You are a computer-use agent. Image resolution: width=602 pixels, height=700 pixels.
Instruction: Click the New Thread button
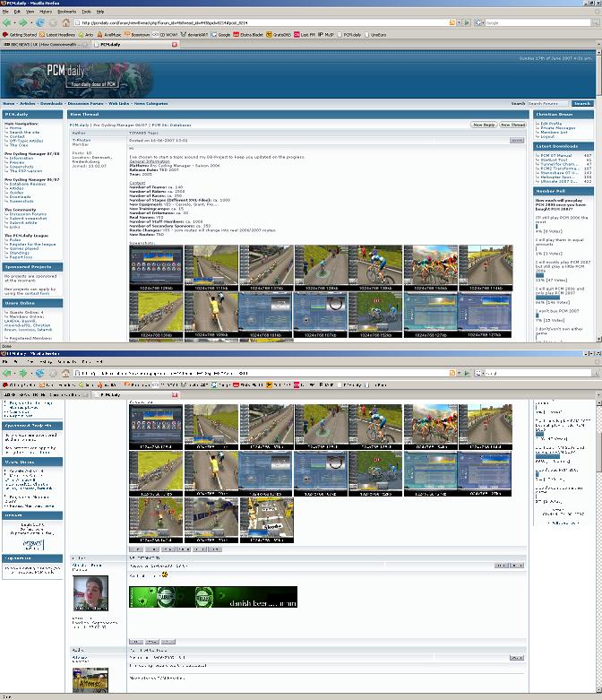[x=512, y=125]
